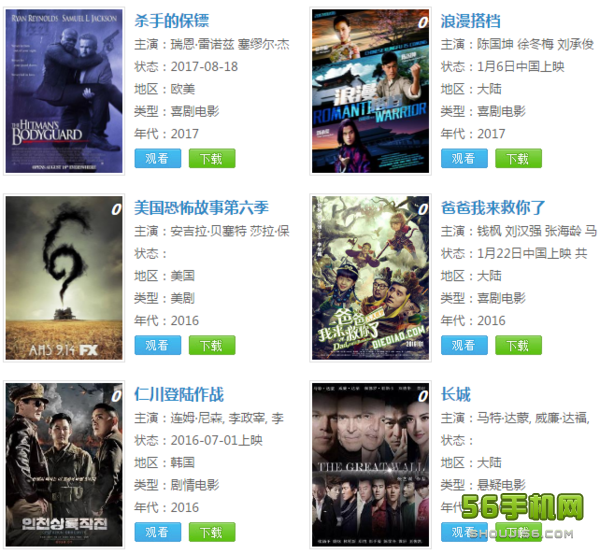Open The Hitman's Bodyguard poster thumbnail
The image size is (600, 554).
coord(64,91)
